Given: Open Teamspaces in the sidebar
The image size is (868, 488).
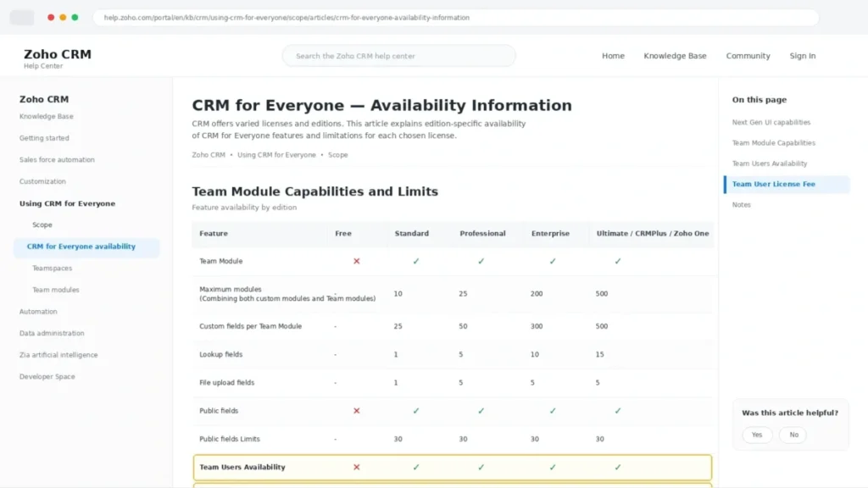Looking at the screenshot, I should coord(52,268).
